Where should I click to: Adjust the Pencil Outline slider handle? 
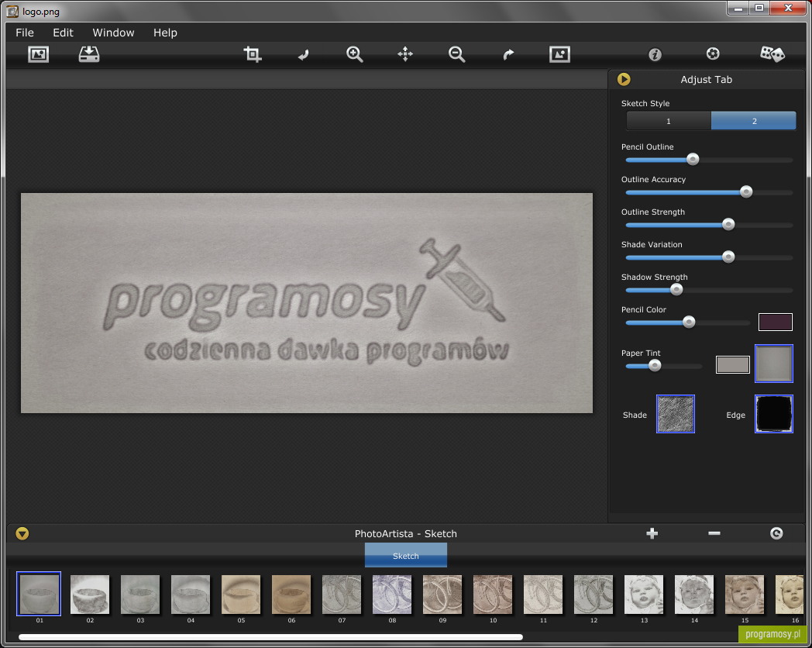coord(693,159)
